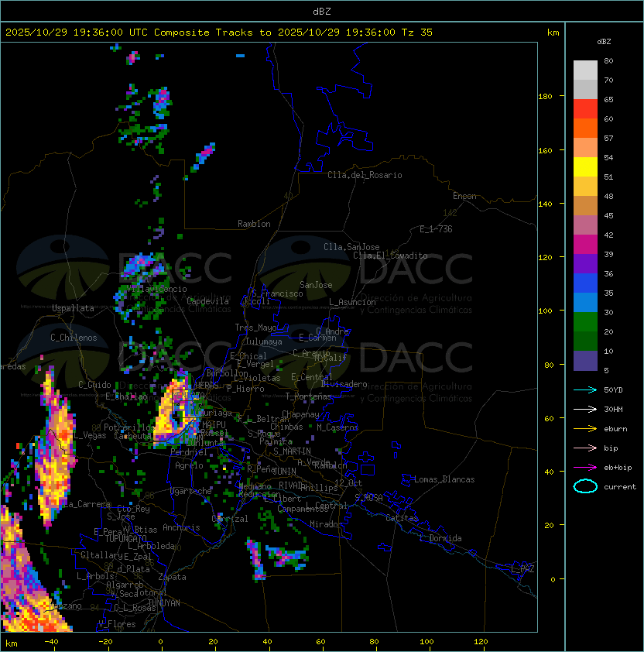Click the 'Encon' map label
Image resolution: width=644 pixels, height=652 pixels.
(464, 196)
